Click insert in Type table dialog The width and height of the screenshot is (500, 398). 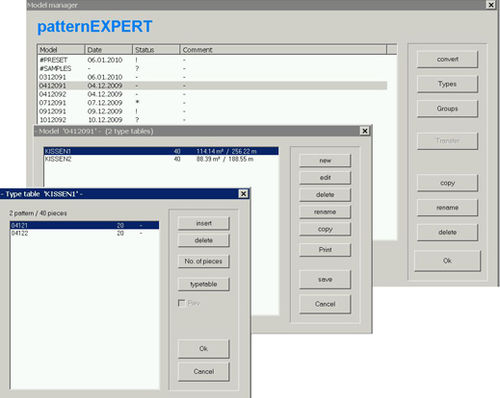204,223
